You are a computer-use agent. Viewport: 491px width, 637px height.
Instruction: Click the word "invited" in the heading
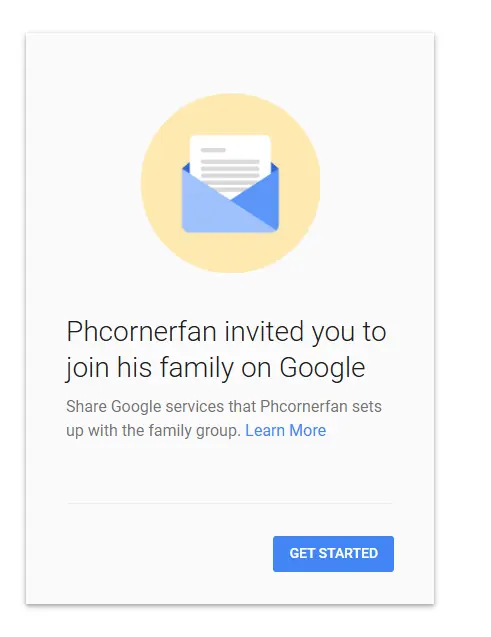click(x=264, y=331)
